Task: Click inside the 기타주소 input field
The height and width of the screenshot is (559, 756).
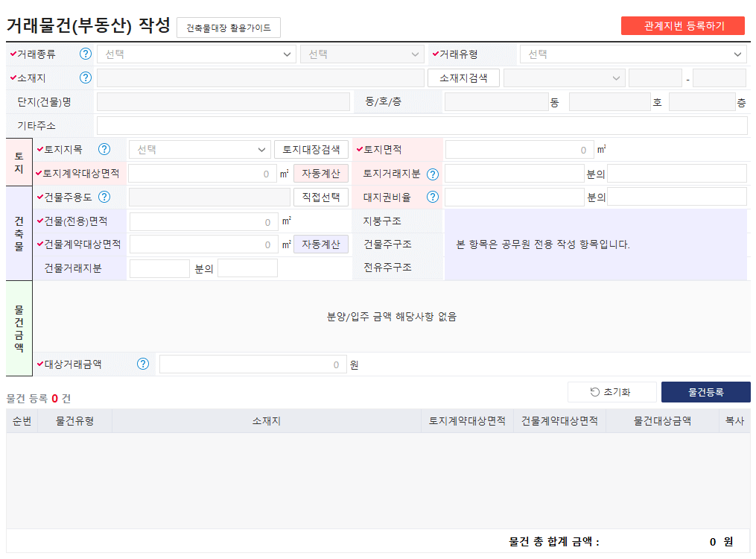Action: [x=425, y=125]
